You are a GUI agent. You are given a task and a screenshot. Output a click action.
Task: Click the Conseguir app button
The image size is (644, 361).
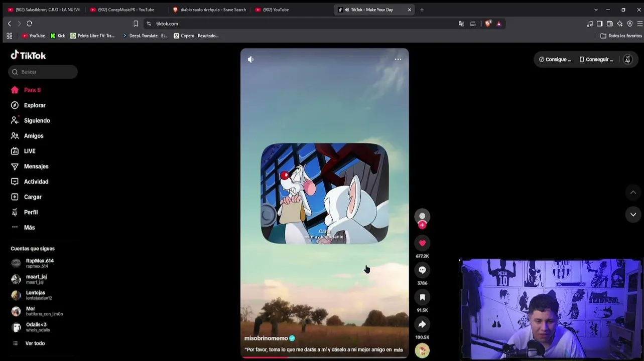(596, 59)
